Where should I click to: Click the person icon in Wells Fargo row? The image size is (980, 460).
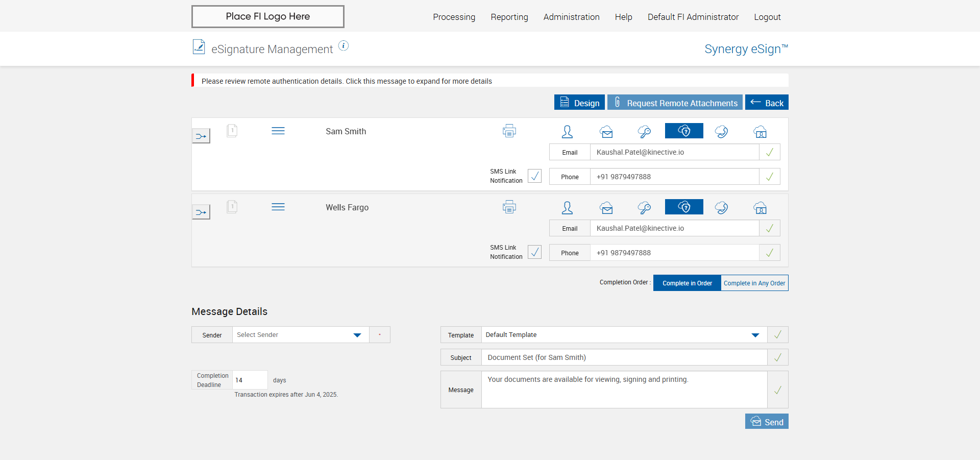point(567,208)
